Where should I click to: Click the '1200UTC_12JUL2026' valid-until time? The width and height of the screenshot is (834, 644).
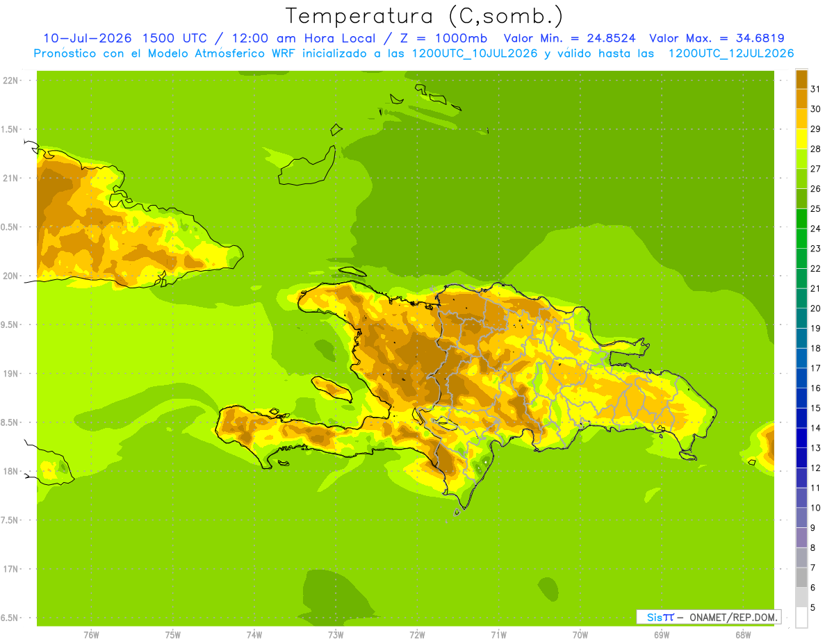[731, 53]
